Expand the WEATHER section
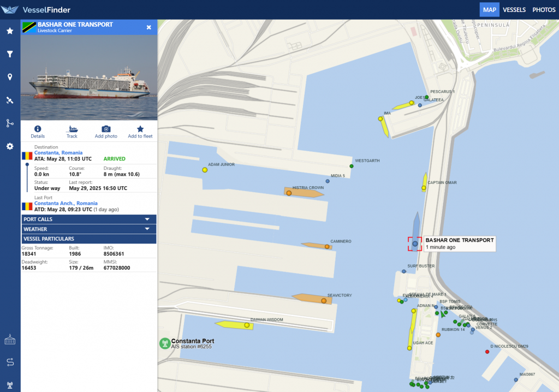This screenshot has width=559, height=392. [88, 229]
